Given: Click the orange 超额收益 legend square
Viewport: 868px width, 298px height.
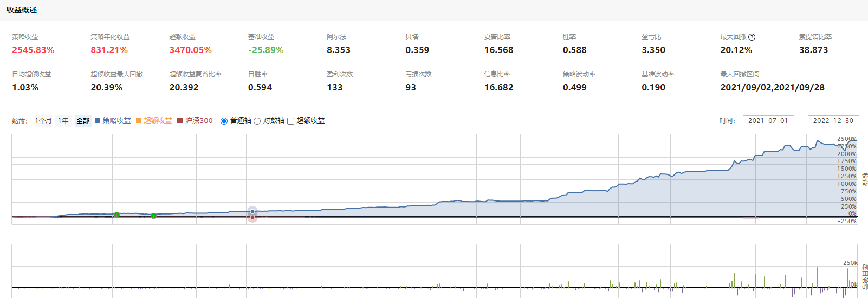Looking at the screenshot, I should point(139,121).
